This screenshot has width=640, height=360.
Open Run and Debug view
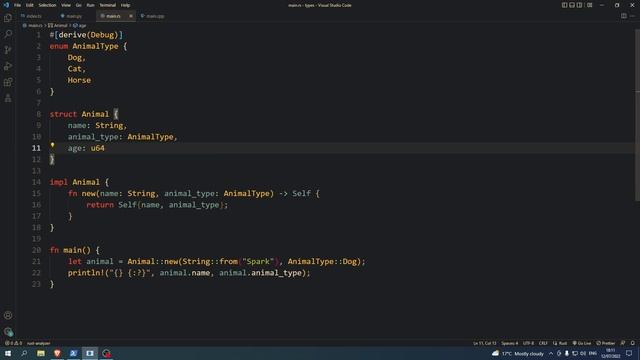coord(8,66)
